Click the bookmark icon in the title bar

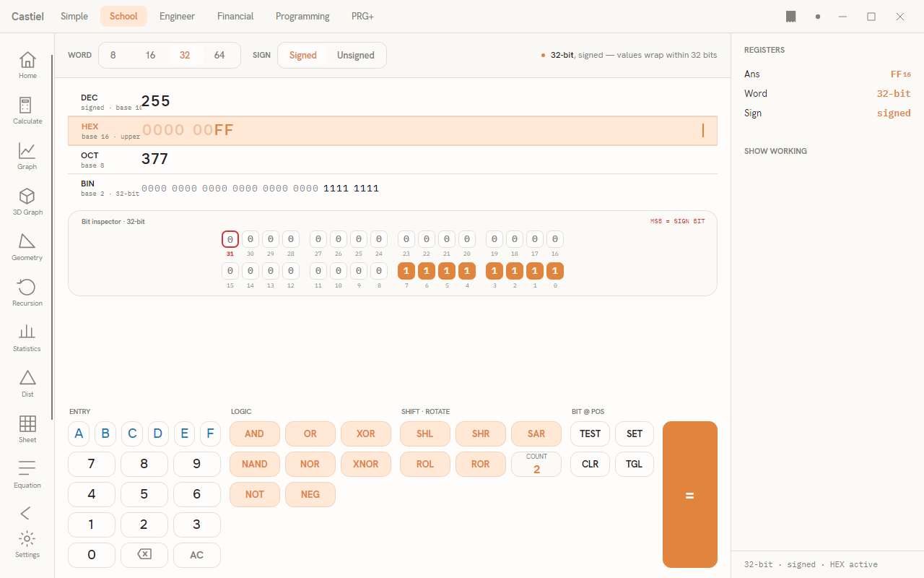(791, 17)
